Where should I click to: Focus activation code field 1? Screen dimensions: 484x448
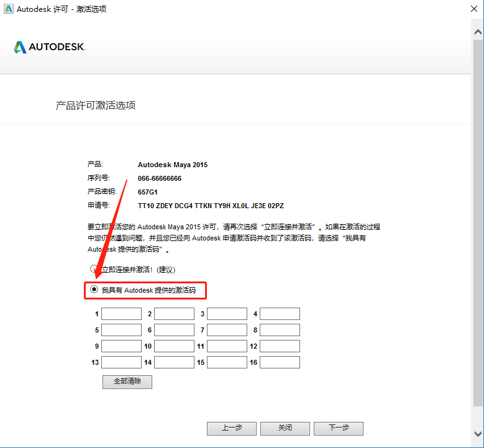121,314
